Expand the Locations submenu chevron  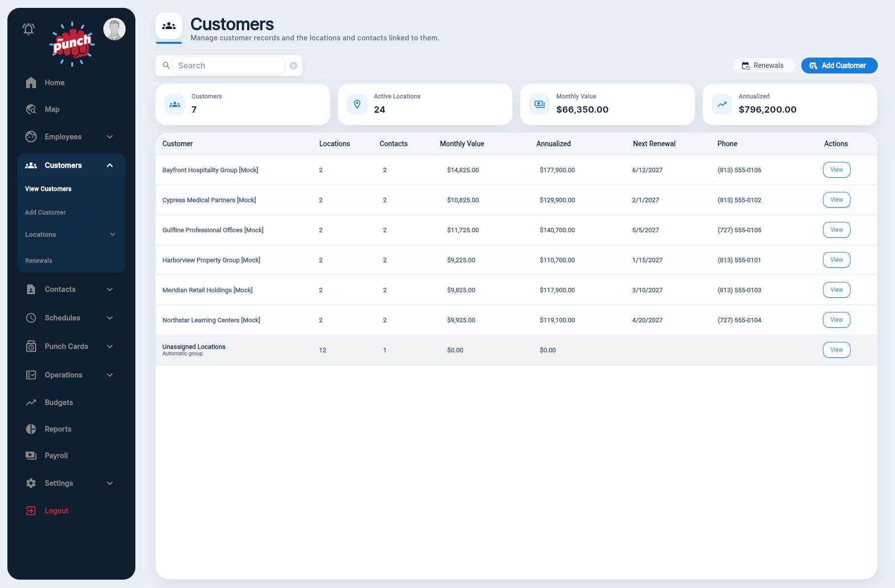(x=113, y=235)
